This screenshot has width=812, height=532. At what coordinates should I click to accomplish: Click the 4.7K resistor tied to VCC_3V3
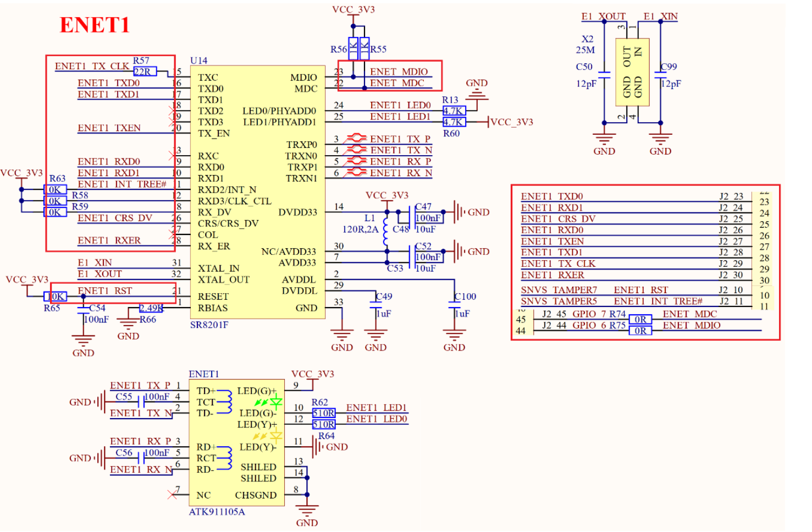(x=454, y=122)
